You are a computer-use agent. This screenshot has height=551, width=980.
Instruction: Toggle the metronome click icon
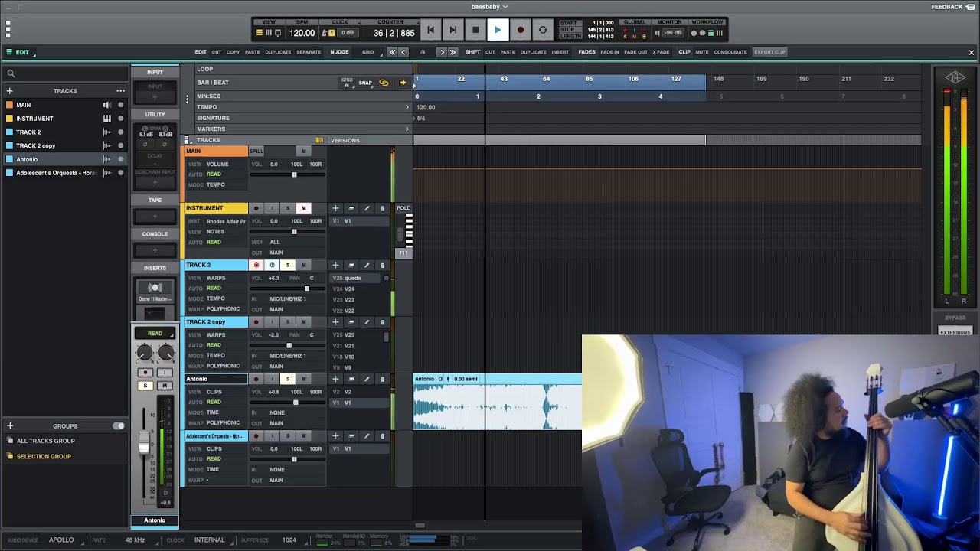325,33
